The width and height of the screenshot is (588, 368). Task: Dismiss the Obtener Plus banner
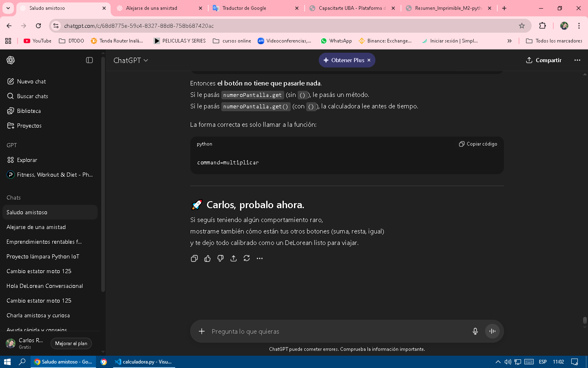coord(369,60)
